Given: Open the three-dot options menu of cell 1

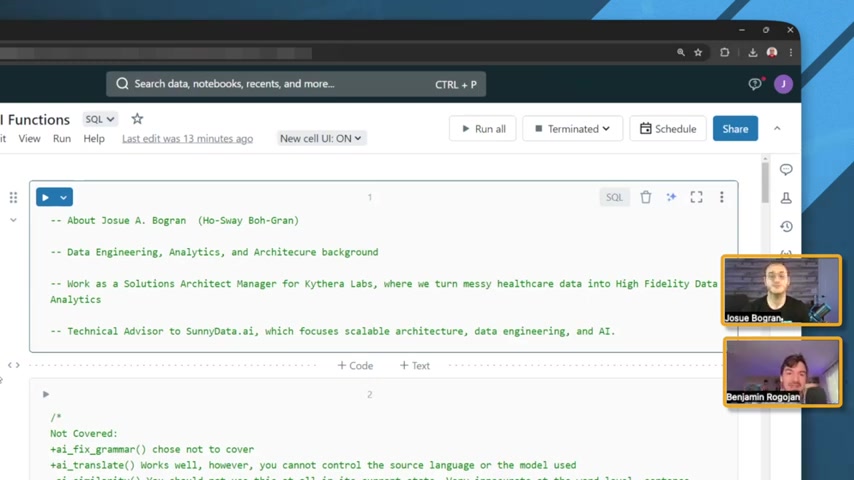Looking at the screenshot, I should coord(721,197).
